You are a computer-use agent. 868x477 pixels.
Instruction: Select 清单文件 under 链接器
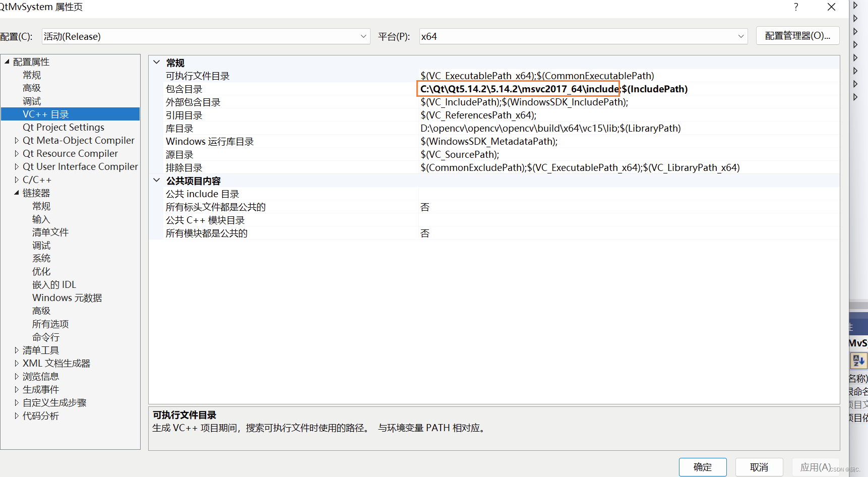pyautogui.click(x=50, y=232)
